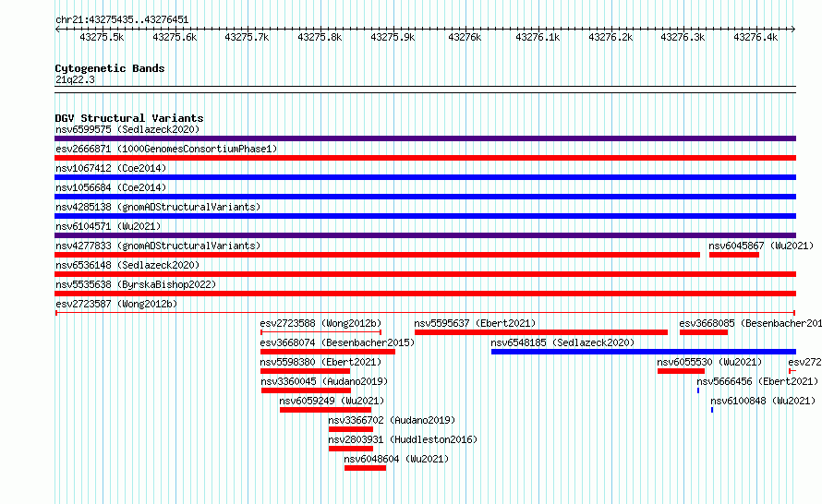Click the DGV Structural Variants track title
This screenshot has height=504, width=822.
tap(129, 118)
